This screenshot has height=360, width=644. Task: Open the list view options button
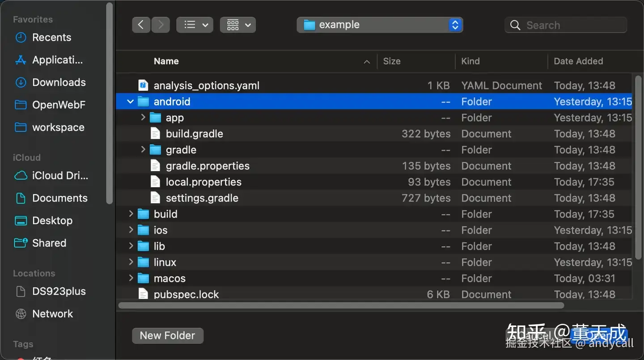(x=195, y=25)
